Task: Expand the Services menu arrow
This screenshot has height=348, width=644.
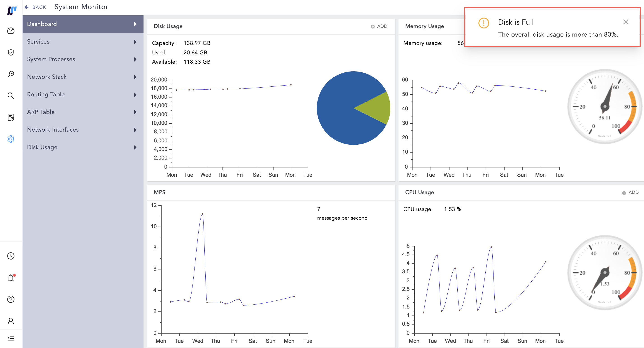Action: tap(135, 42)
